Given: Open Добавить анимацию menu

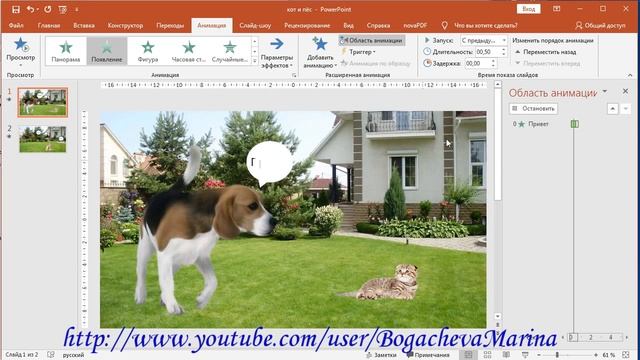Looking at the screenshot, I should coord(320,52).
